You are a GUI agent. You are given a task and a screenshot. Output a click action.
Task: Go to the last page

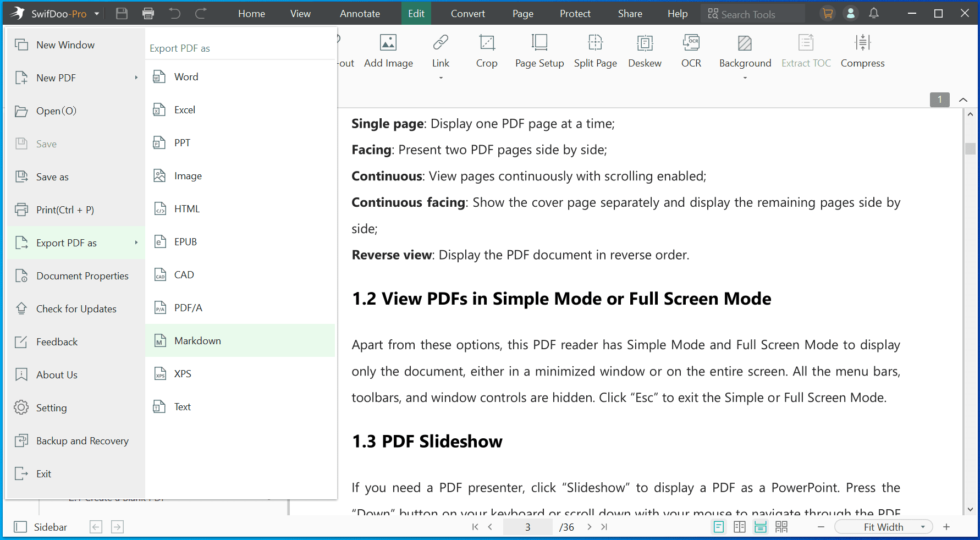pyautogui.click(x=604, y=527)
